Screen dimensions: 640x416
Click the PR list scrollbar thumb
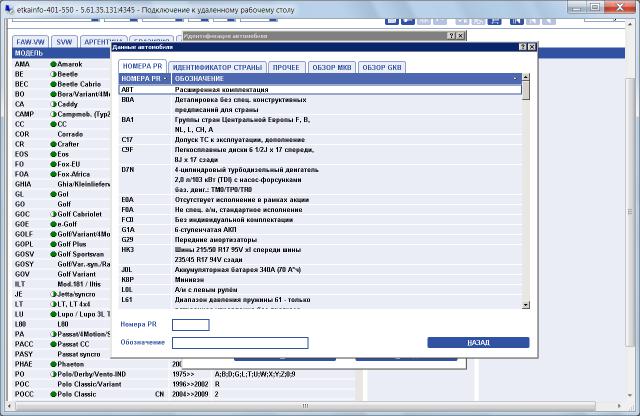click(526, 90)
